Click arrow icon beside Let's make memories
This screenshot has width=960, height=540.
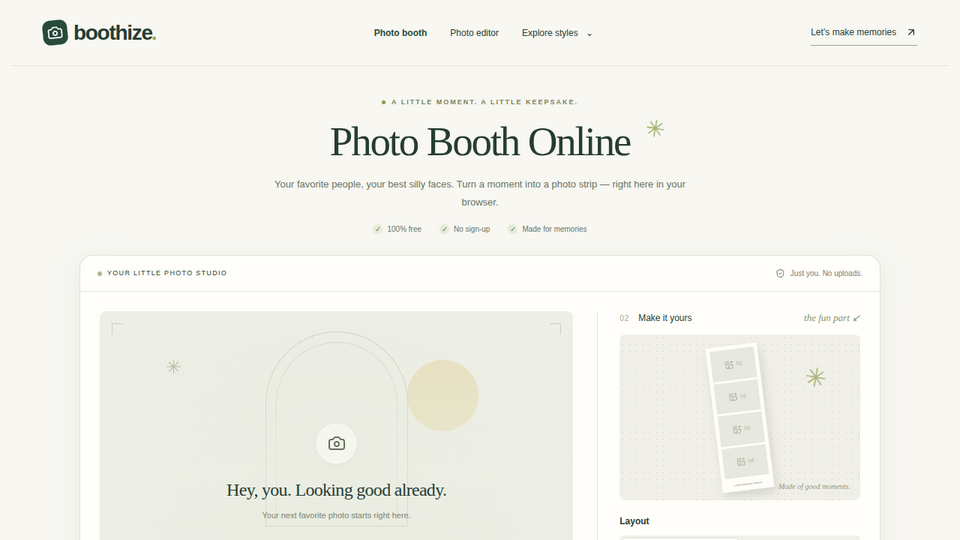point(910,32)
